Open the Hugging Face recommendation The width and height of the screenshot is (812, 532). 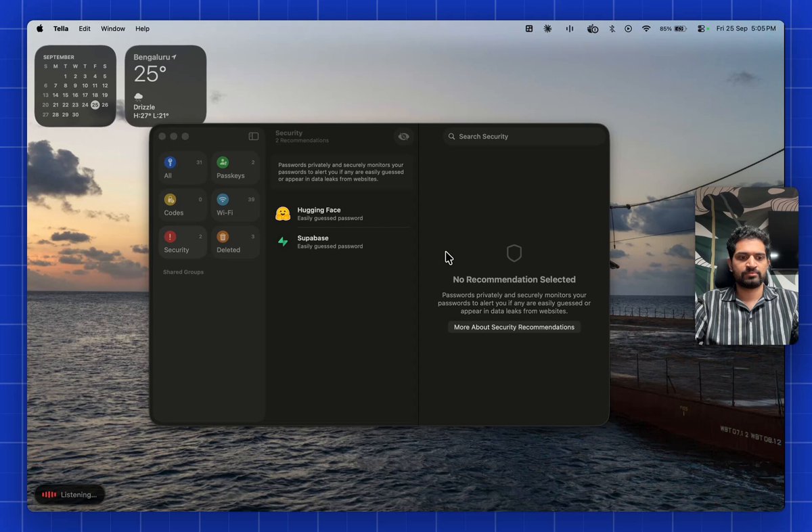click(x=342, y=214)
